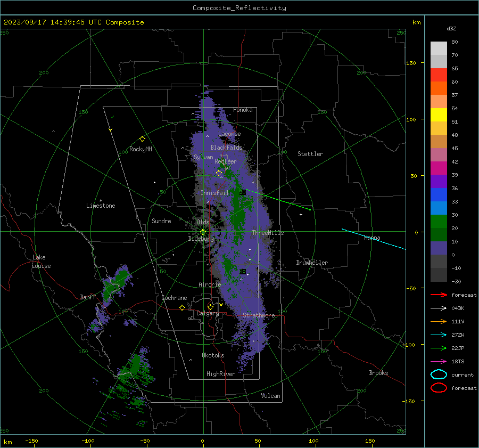Click the Airdrie city label
Viewport: 479px width, 448px height.
(x=210, y=284)
